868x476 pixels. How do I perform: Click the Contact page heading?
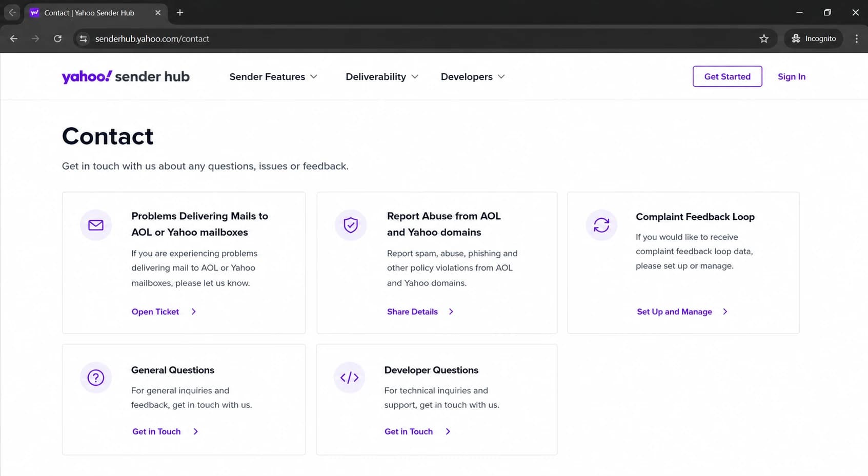108,136
